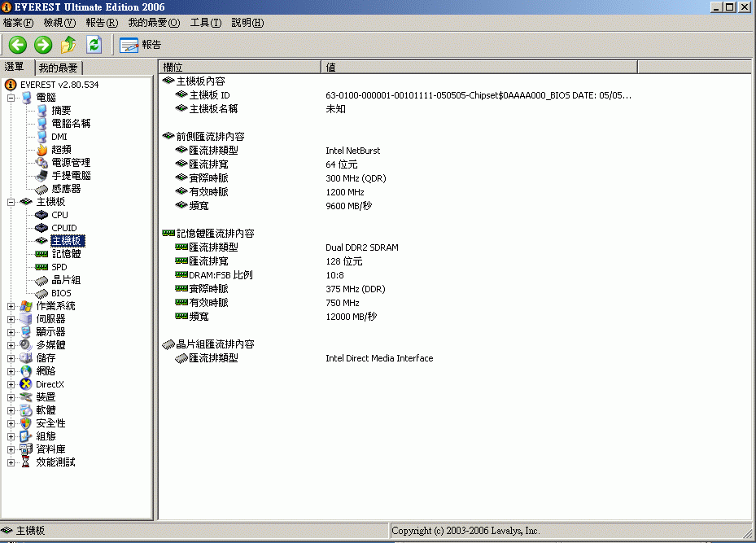Click the green Back arrow toolbar icon
Screen dimensions: 756x543
(18, 45)
